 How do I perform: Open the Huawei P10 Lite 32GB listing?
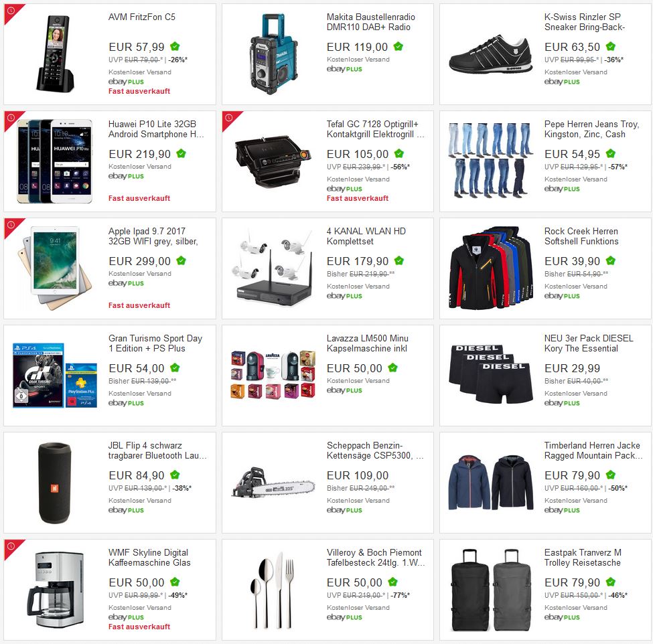(x=156, y=129)
